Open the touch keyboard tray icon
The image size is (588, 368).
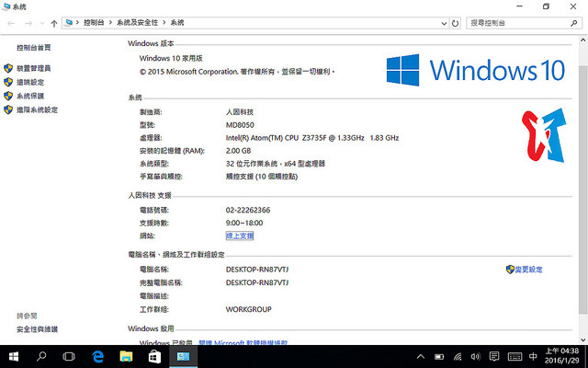click(x=514, y=356)
